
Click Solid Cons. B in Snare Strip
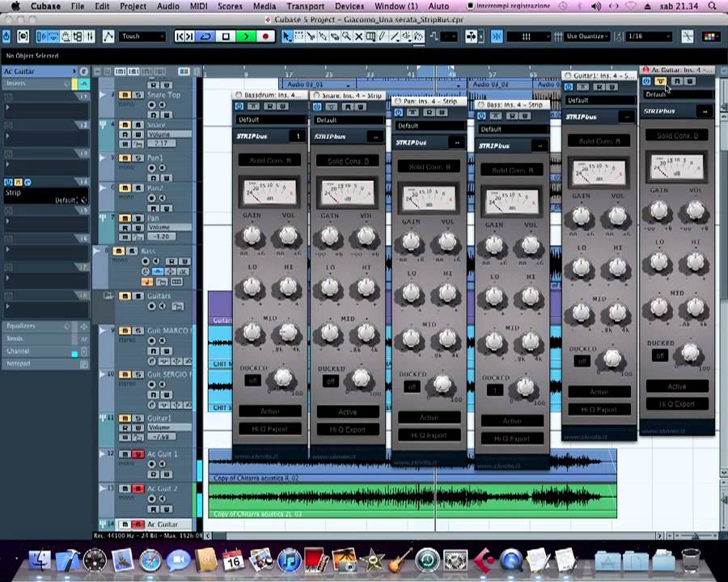click(x=348, y=161)
